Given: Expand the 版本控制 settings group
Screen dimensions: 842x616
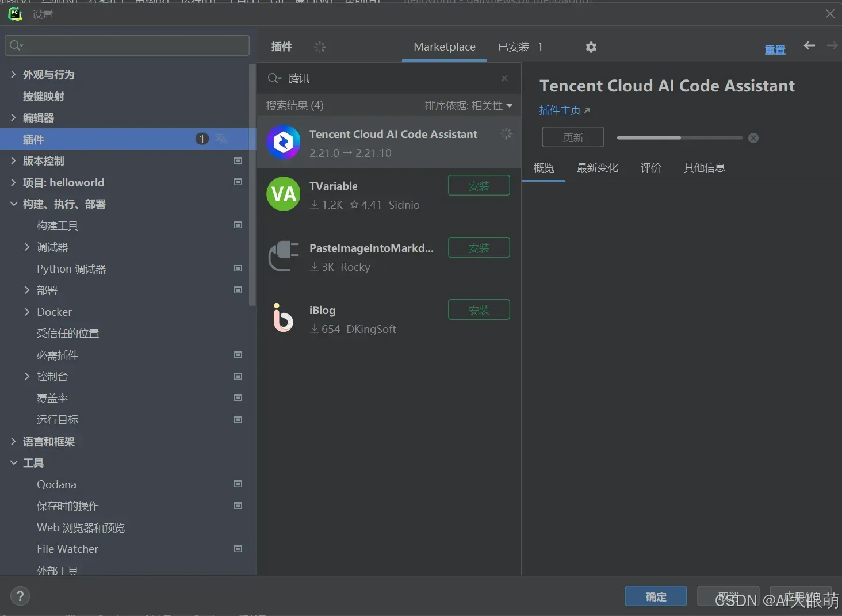Looking at the screenshot, I should tap(13, 160).
